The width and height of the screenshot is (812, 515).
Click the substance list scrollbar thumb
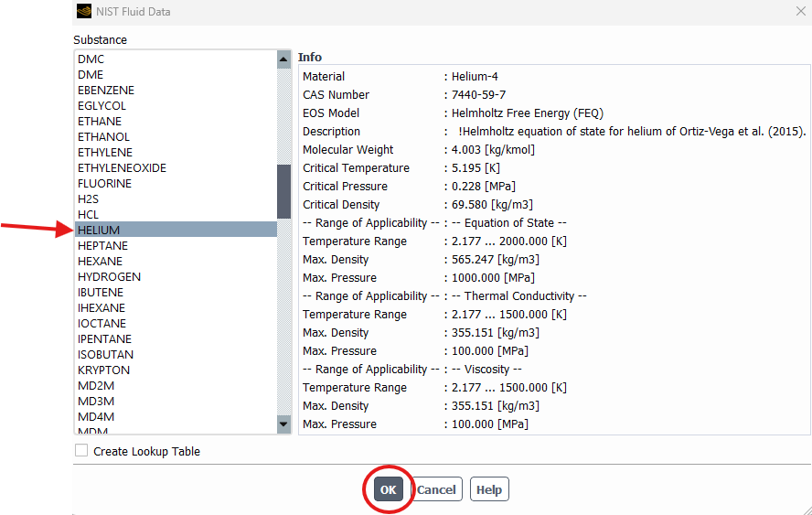(283, 192)
